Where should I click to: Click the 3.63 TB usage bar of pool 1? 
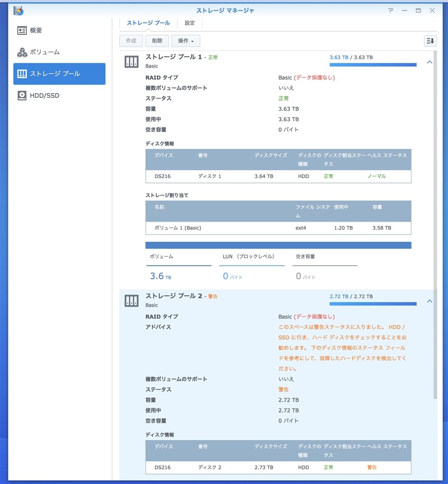point(373,65)
